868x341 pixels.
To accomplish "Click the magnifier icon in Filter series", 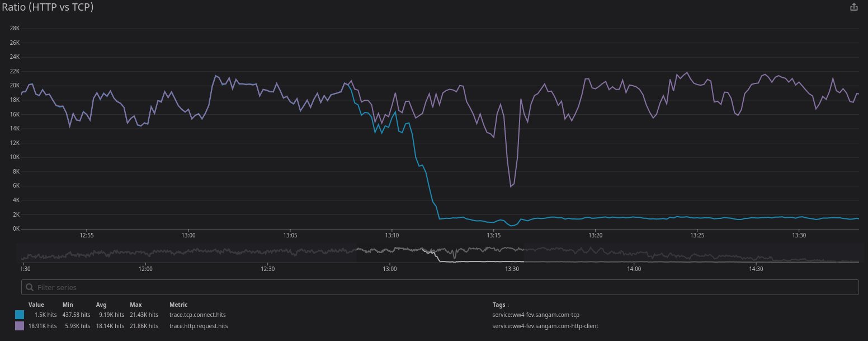I will point(30,287).
